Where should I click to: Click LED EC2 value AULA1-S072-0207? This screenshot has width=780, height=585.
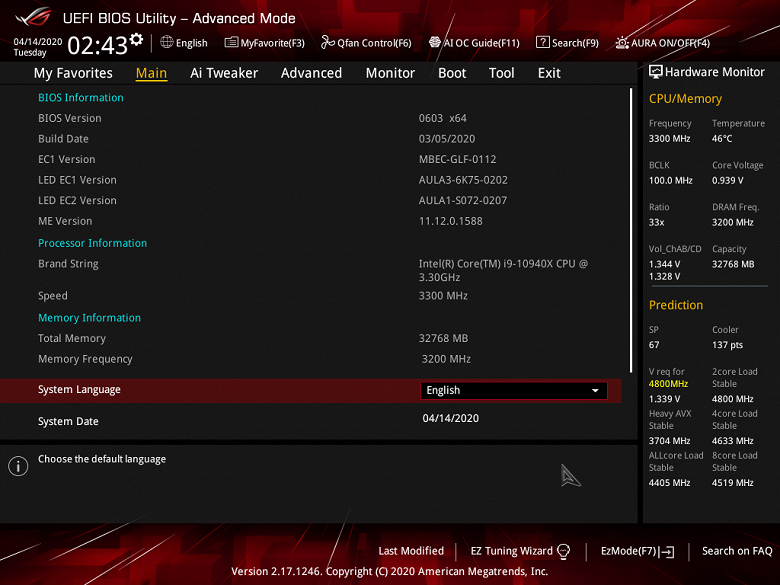(463, 200)
